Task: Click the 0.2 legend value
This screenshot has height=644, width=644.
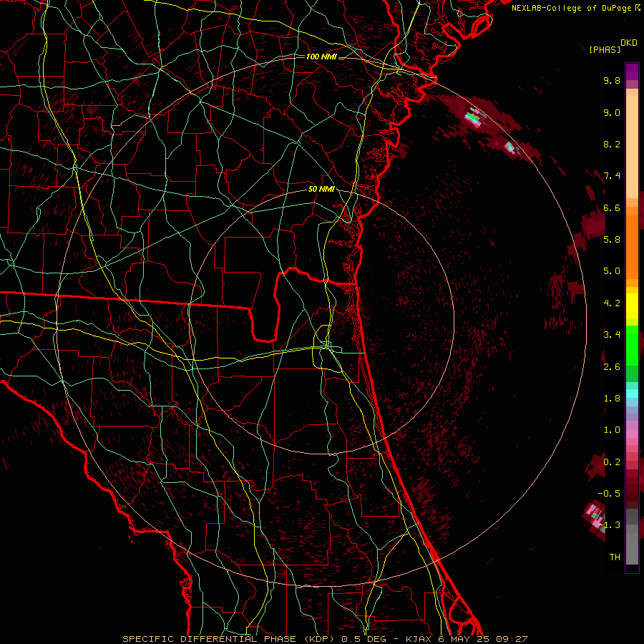Action: (x=612, y=462)
